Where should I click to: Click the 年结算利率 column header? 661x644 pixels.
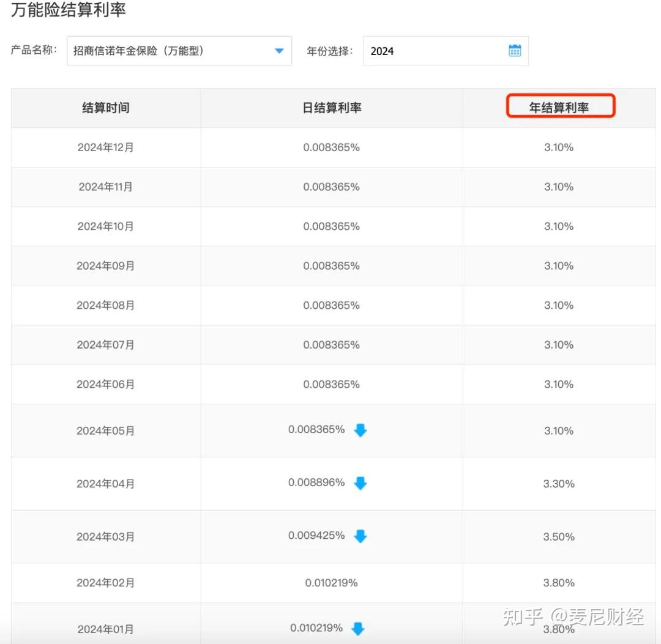coord(559,108)
